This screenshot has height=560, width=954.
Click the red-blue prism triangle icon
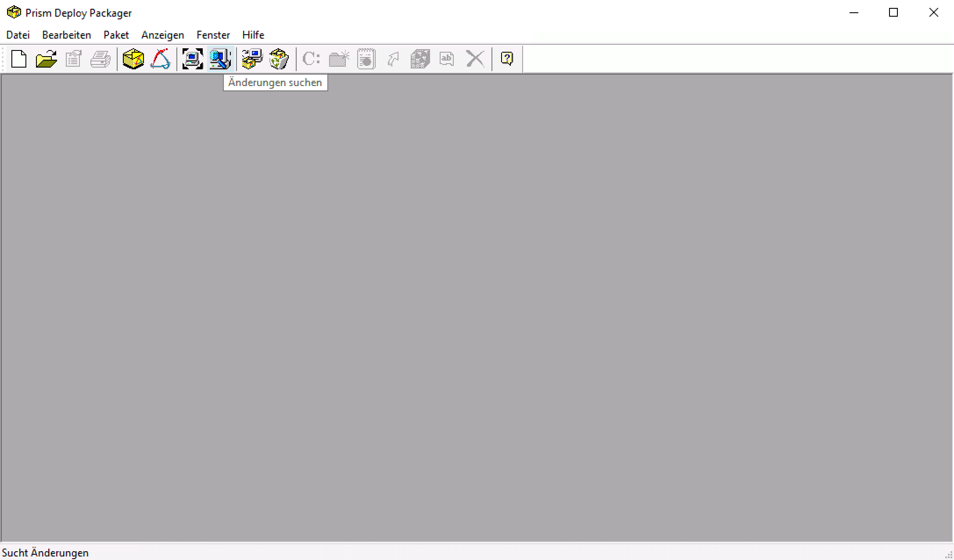160,59
